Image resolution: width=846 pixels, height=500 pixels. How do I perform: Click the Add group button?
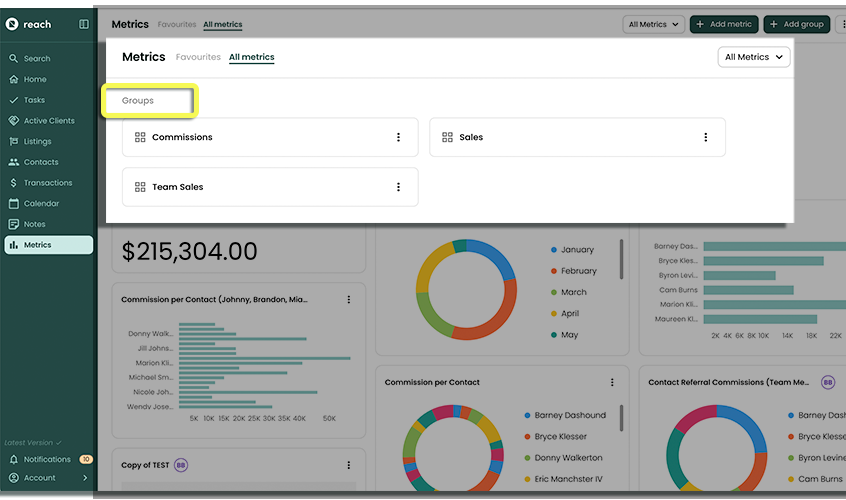click(x=796, y=24)
